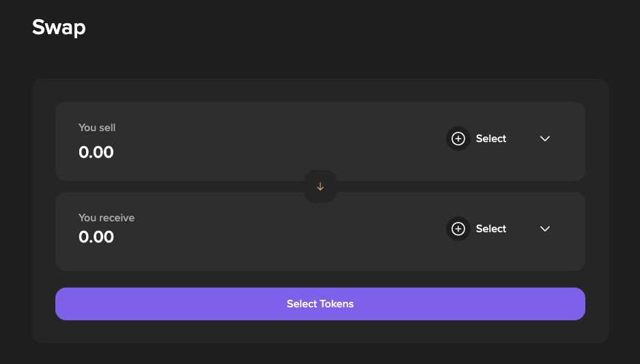Click the Swap page heading
The image size is (640, 364).
pos(59,28)
